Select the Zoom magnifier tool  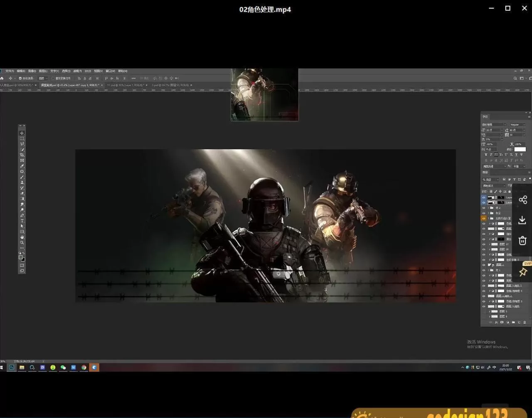click(x=22, y=243)
